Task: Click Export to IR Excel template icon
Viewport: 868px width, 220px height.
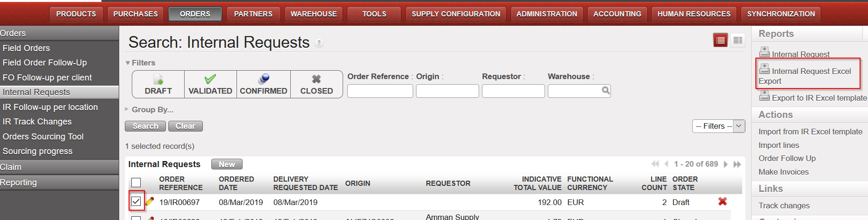Action: click(764, 95)
